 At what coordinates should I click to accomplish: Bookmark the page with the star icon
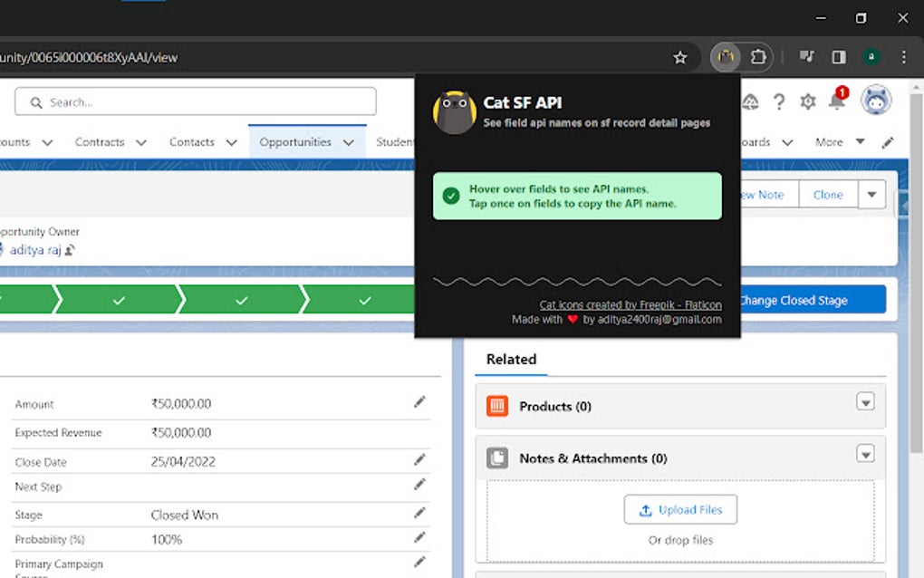680,56
